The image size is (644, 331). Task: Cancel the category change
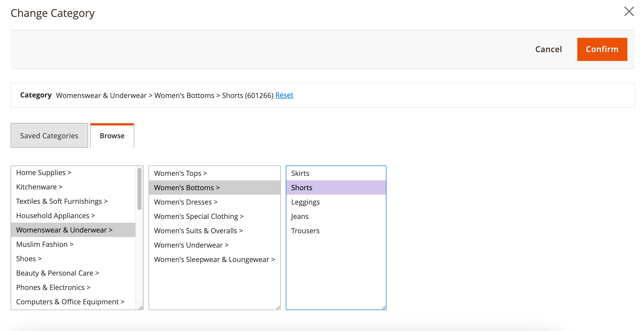tap(548, 49)
